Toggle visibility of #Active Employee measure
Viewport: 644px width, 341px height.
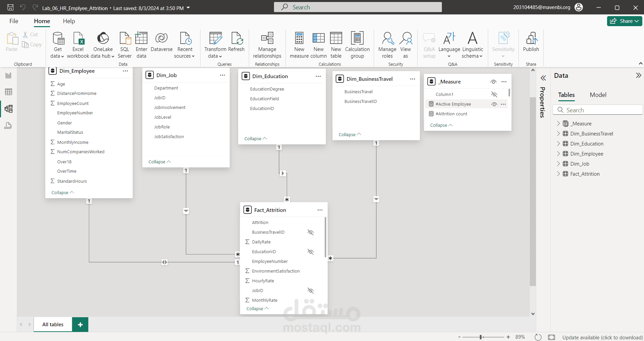point(494,104)
